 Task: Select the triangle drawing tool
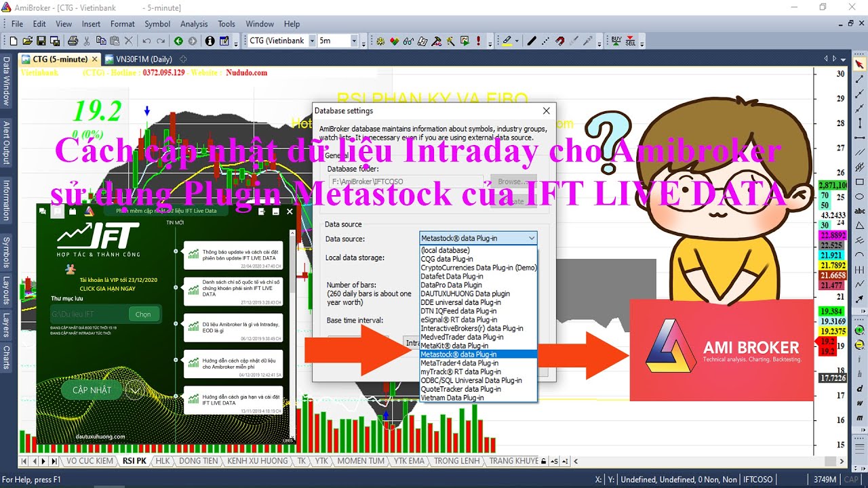pos(860,225)
